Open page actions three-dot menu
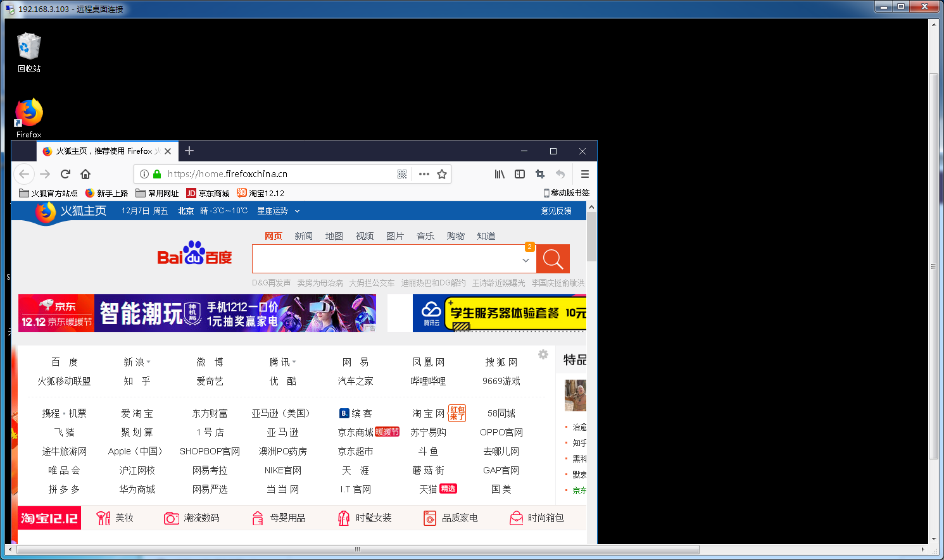The width and height of the screenshot is (944, 560). click(x=424, y=174)
